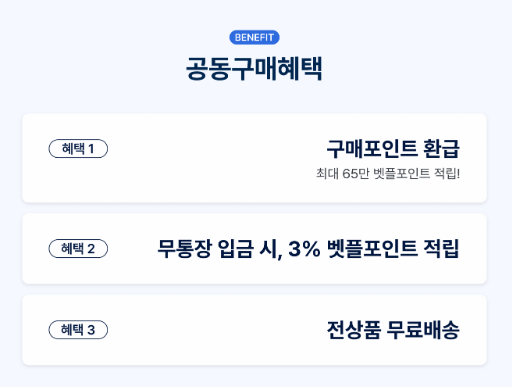Image resolution: width=512 pixels, height=387 pixels.
Task: Open the 구매포인트 환급 benefit heading
Action: tap(393, 149)
